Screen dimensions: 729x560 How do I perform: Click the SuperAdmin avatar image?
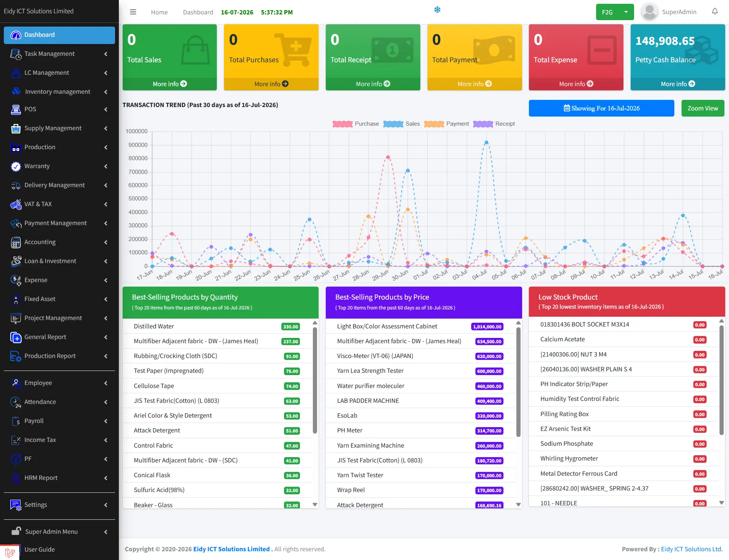(x=649, y=12)
